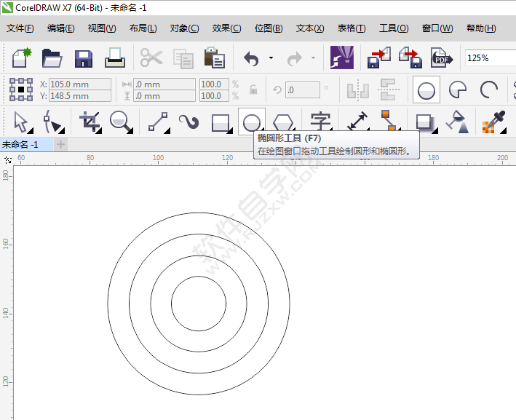
Task: Select the Crop tool
Action: (90, 121)
